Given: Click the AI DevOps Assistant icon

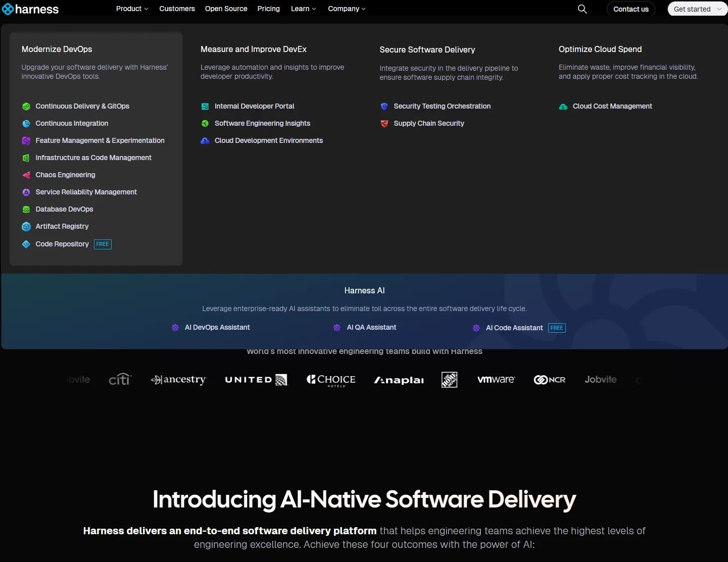Looking at the screenshot, I should coord(175,328).
